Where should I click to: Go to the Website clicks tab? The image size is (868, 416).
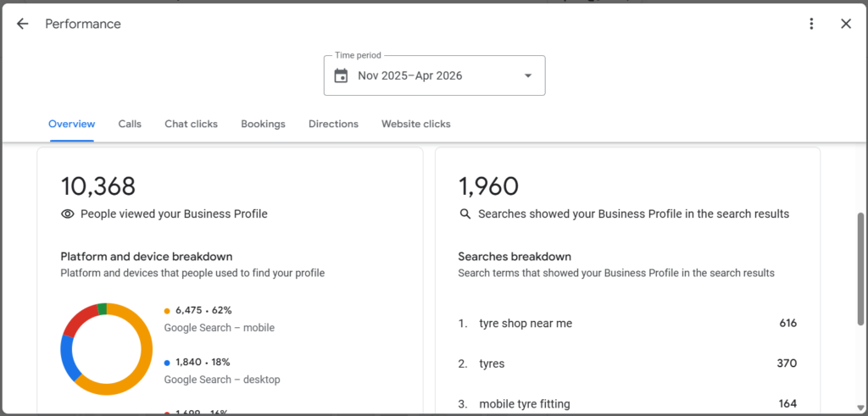tap(415, 124)
